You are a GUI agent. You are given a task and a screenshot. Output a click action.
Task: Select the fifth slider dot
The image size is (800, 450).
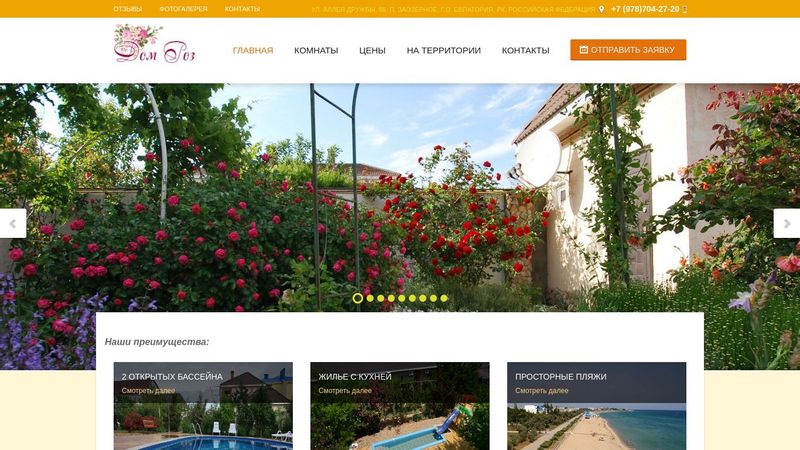(x=402, y=298)
